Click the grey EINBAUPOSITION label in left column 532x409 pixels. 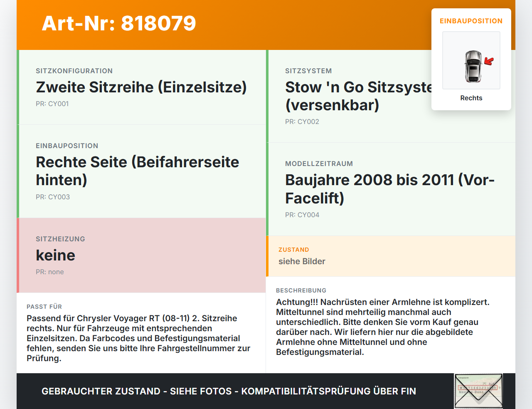coord(67,146)
